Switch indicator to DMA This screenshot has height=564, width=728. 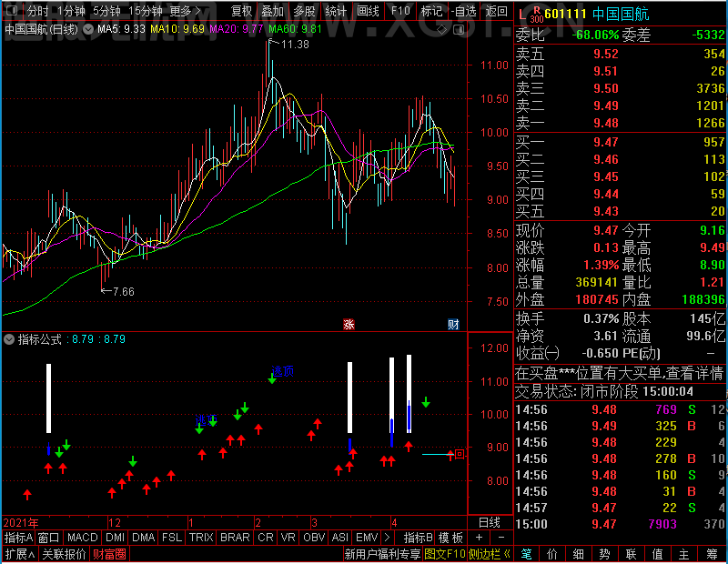[x=143, y=537]
